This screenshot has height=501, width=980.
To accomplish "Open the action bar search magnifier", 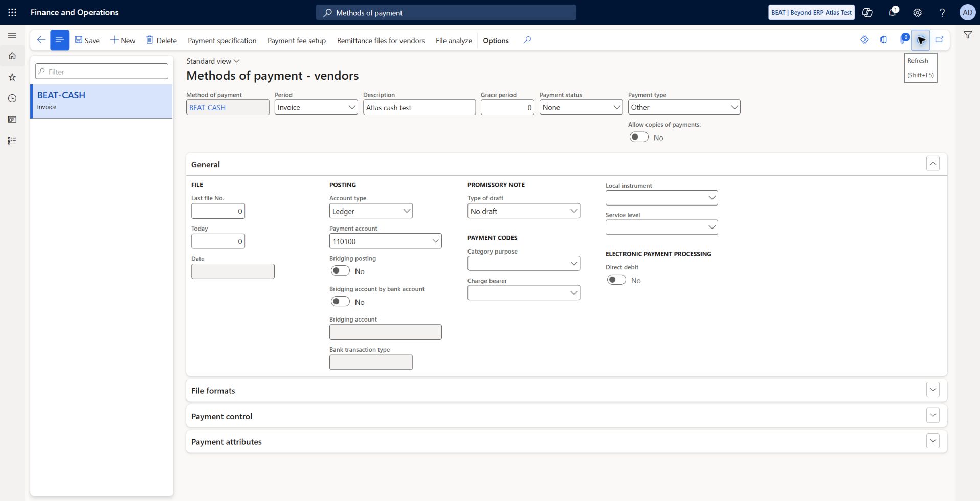I will 527,40.
